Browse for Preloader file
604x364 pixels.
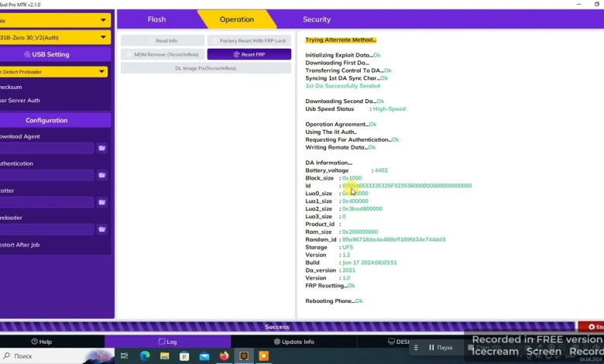[x=102, y=229]
